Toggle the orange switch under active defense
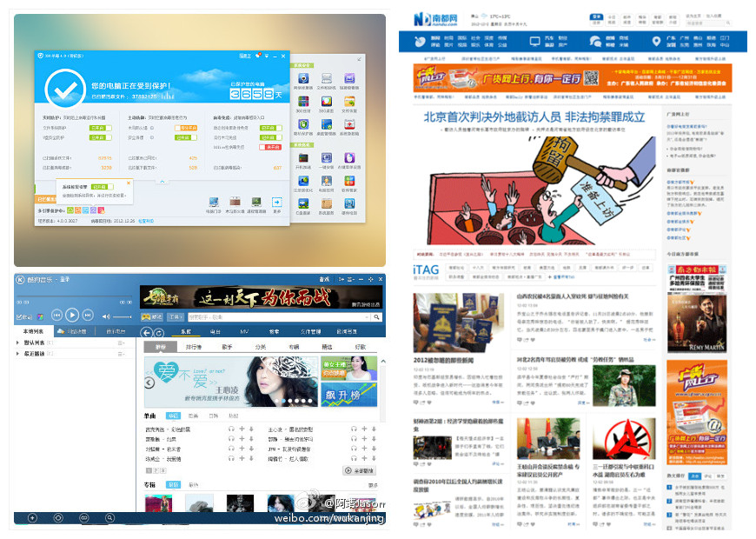Image resolution: width=756 pixels, height=539 pixels. [185, 127]
